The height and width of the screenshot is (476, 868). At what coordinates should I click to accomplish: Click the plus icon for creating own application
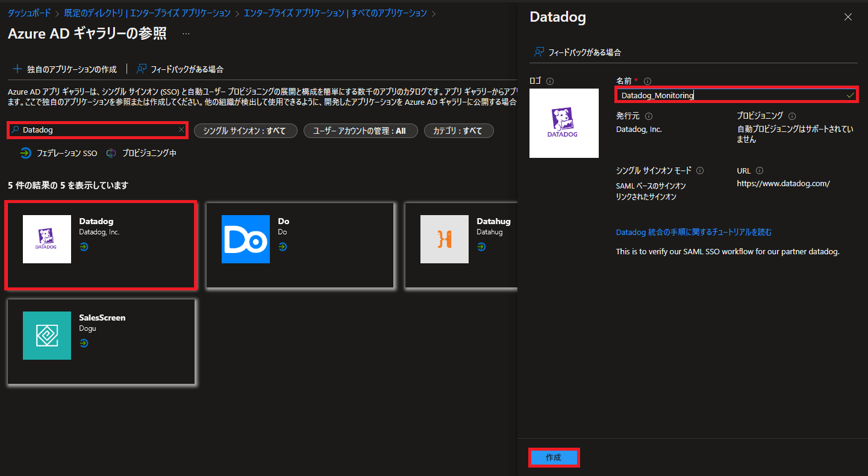point(17,69)
